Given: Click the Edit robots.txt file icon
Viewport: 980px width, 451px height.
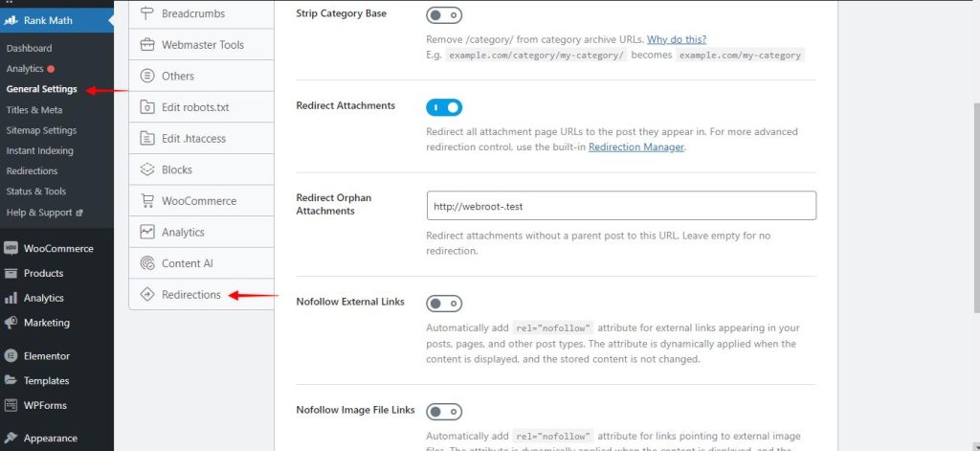Looking at the screenshot, I should click(147, 107).
